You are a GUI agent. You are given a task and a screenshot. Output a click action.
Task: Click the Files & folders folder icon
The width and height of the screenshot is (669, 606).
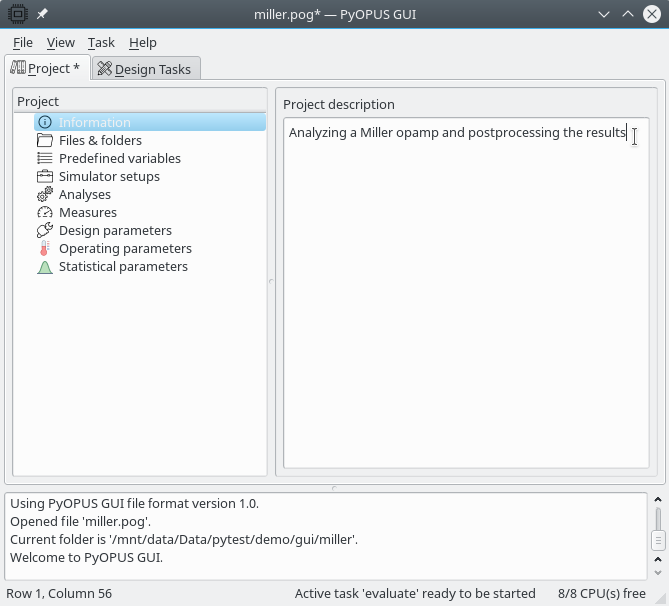point(44,140)
